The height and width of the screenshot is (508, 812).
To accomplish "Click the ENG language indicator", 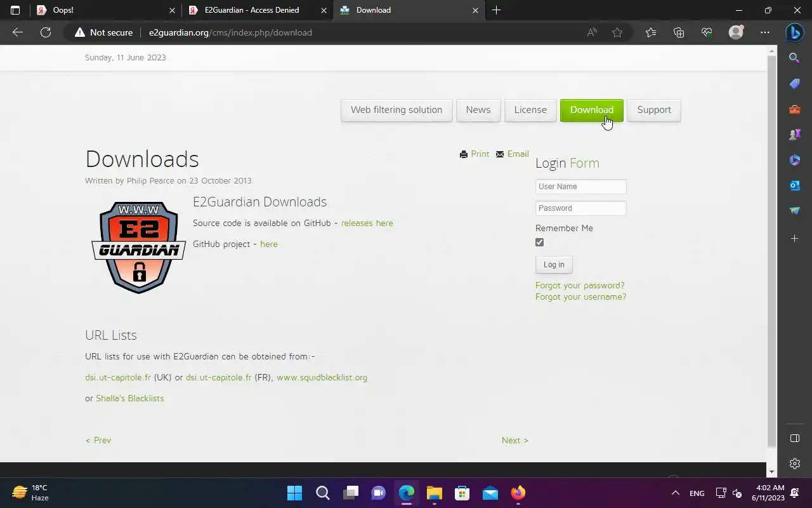I will [x=697, y=493].
